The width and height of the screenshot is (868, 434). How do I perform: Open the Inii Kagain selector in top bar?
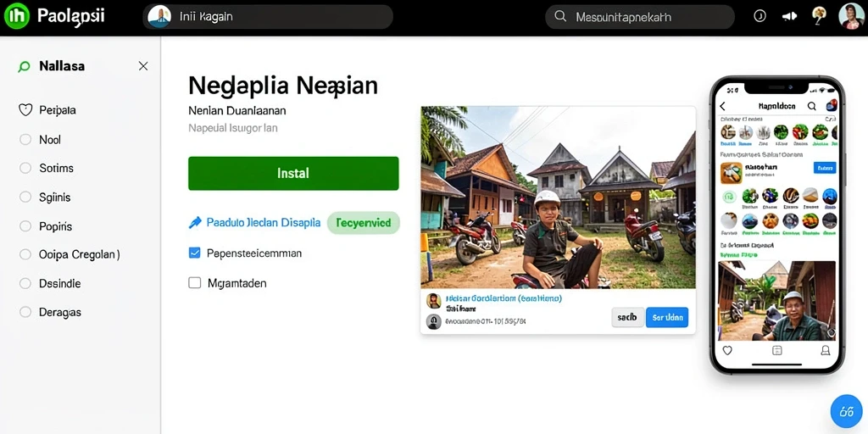[x=268, y=17]
